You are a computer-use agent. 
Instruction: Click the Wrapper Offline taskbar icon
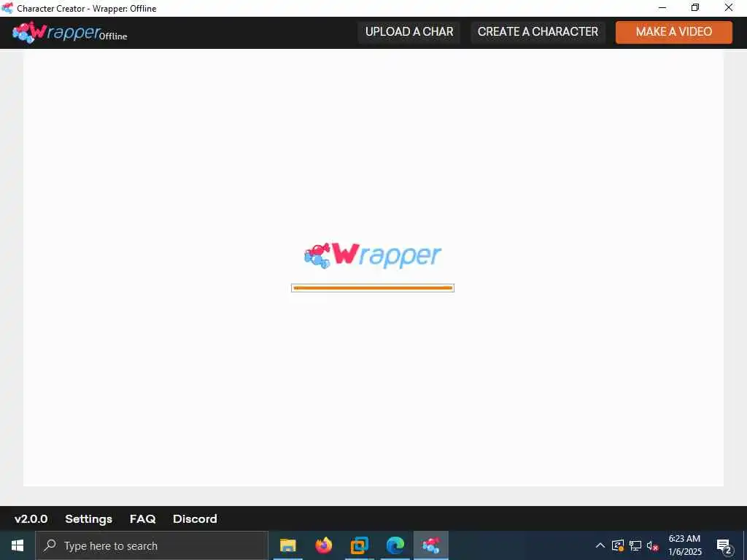click(430, 545)
